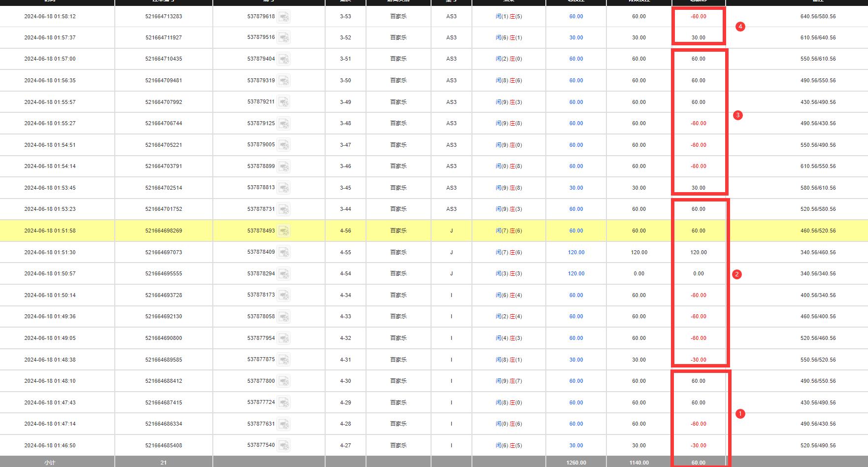Click replay icon beside 537879516
The height and width of the screenshot is (467, 868).
pos(284,38)
